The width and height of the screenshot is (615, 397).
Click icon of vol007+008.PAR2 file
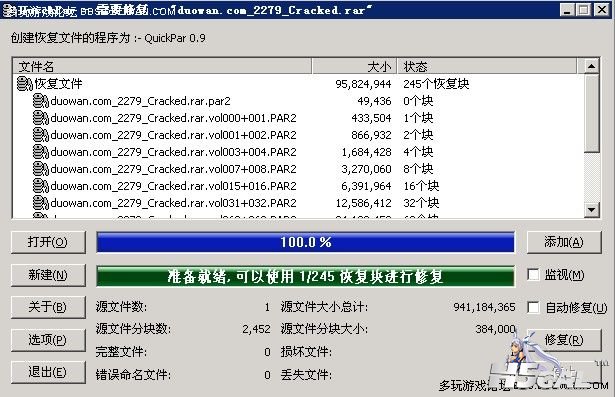pyautogui.click(x=40, y=169)
